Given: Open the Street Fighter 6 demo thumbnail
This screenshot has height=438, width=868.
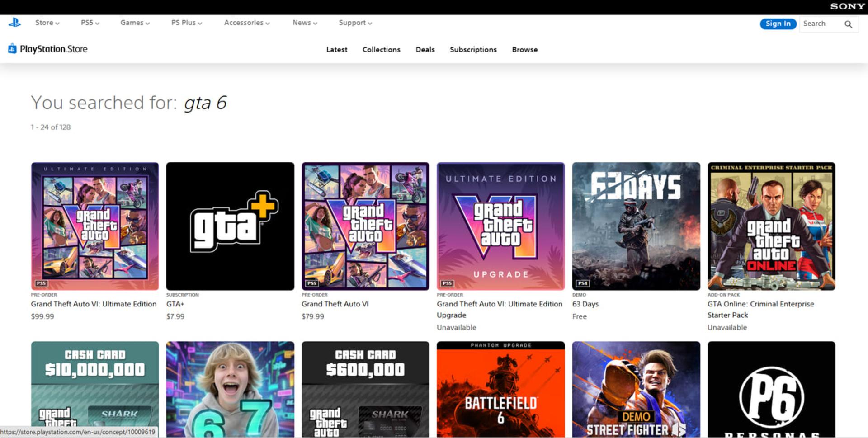Looking at the screenshot, I should pyautogui.click(x=636, y=389).
